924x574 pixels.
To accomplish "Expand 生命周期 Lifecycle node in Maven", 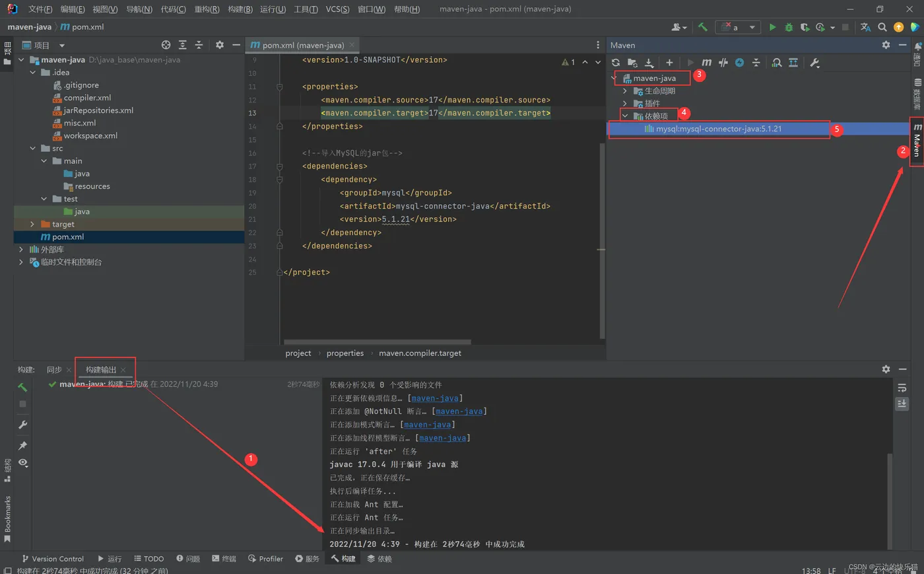I will (625, 91).
